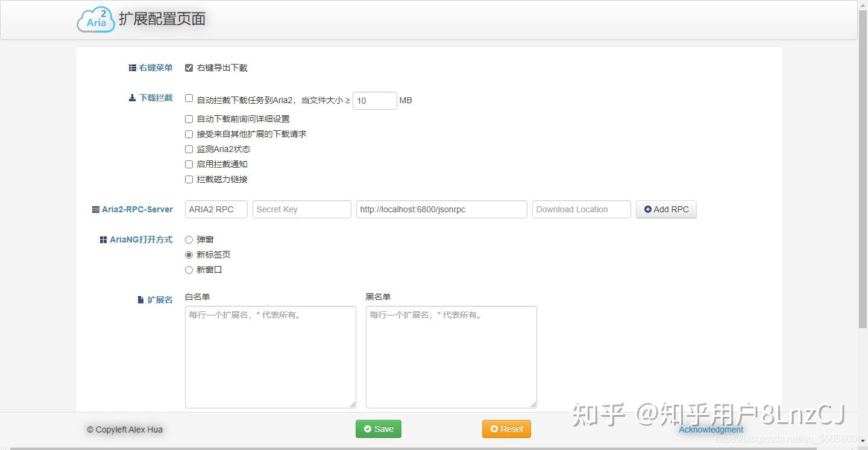The image size is (868, 450).
Task: Click inside the 白名单 text area
Action: pos(270,356)
